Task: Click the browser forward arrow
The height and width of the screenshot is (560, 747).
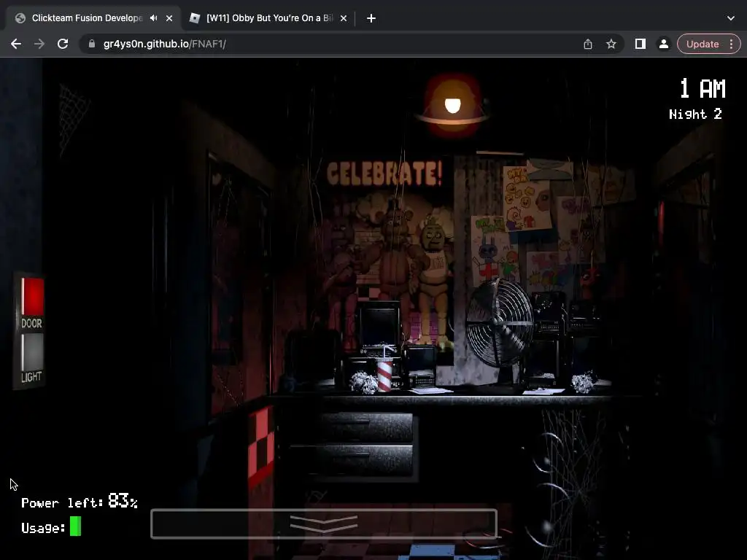Action: coord(39,44)
